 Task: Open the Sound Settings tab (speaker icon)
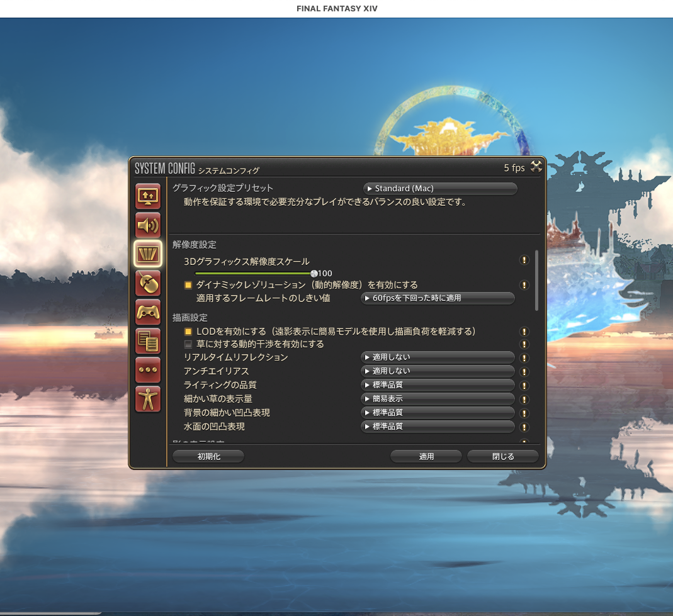point(148,225)
